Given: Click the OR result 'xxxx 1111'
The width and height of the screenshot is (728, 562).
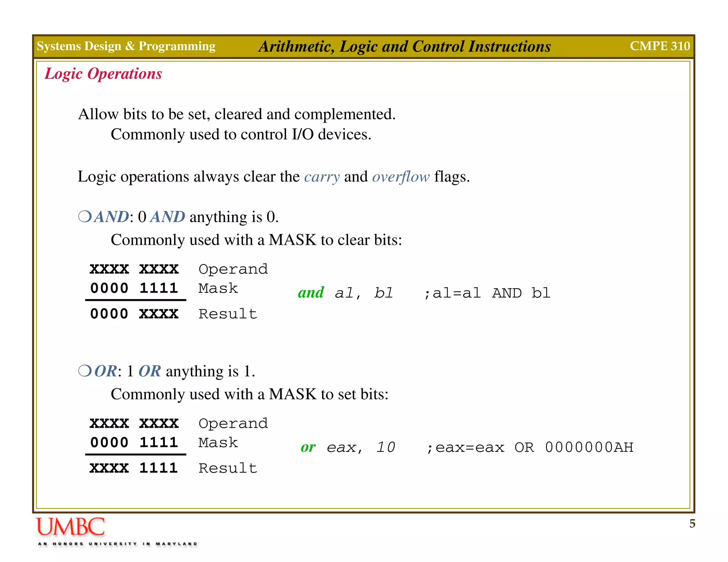Looking at the screenshot, I should point(134,468).
